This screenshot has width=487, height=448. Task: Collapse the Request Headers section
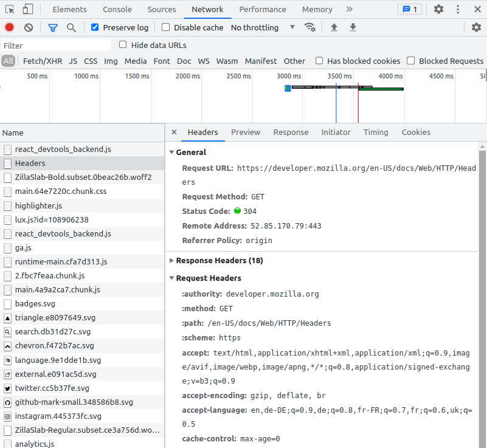(171, 278)
